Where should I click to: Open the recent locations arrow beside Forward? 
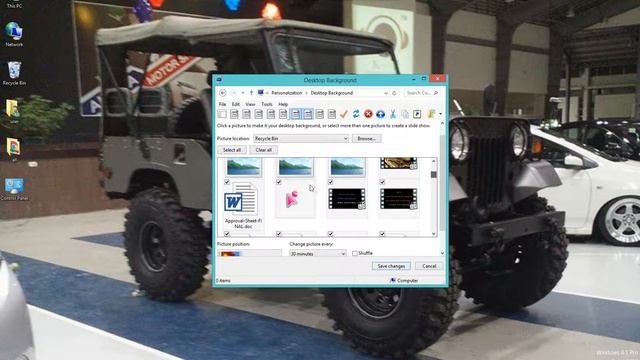pyautogui.click(x=243, y=93)
